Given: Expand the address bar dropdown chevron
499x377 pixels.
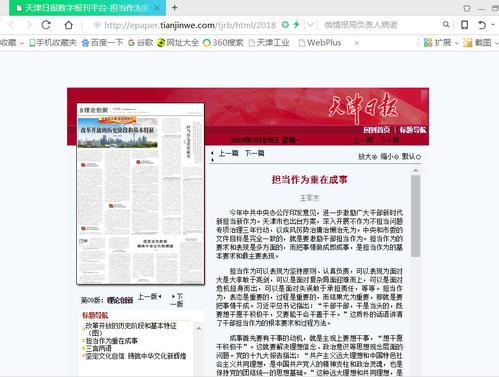Looking at the screenshot, I should [x=310, y=25].
